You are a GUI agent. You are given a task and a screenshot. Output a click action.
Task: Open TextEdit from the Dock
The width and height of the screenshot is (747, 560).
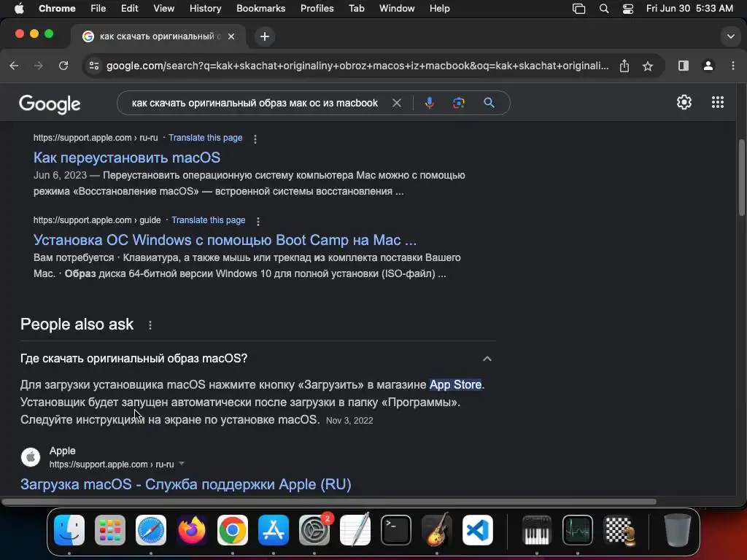pyautogui.click(x=355, y=530)
